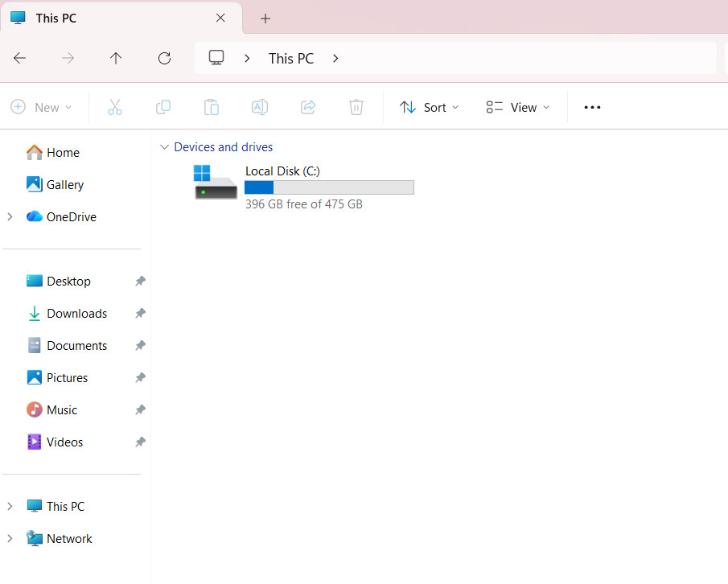728x584 pixels.
Task: Open the See more ellipsis menu
Action: [x=592, y=107]
